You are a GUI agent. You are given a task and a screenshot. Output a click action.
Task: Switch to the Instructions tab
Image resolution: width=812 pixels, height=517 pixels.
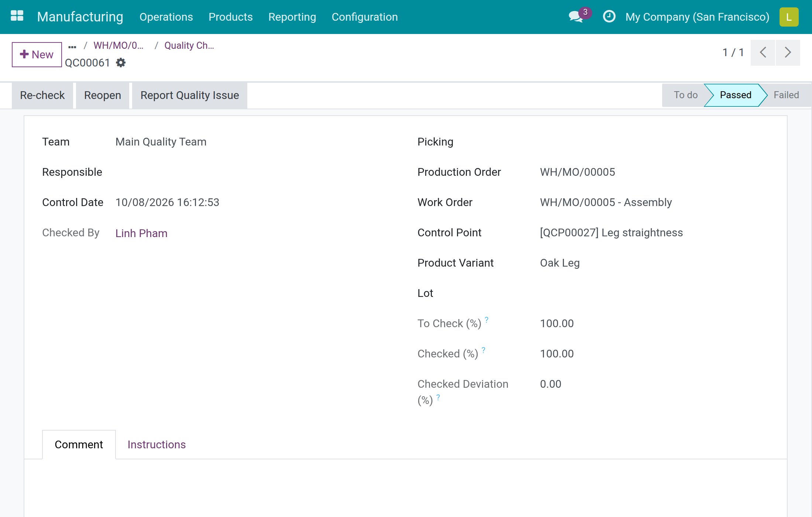click(x=156, y=445)
